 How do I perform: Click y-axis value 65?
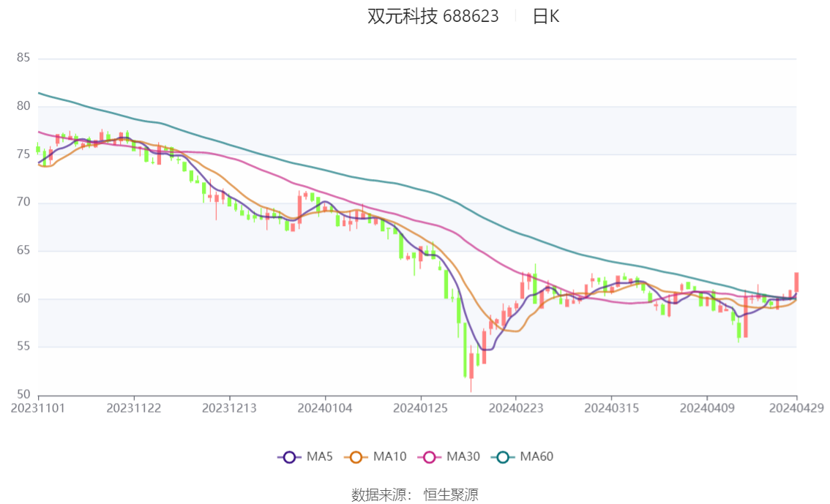[23, 250]
